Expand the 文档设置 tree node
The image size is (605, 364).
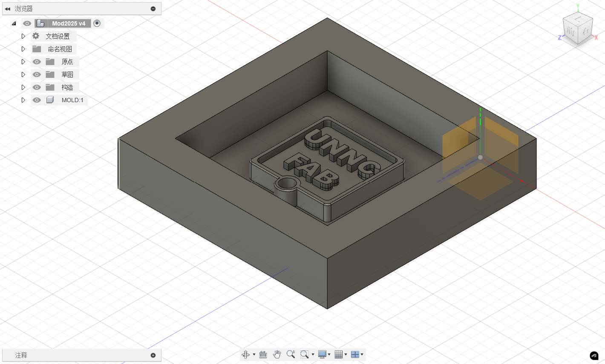[23, 36]
